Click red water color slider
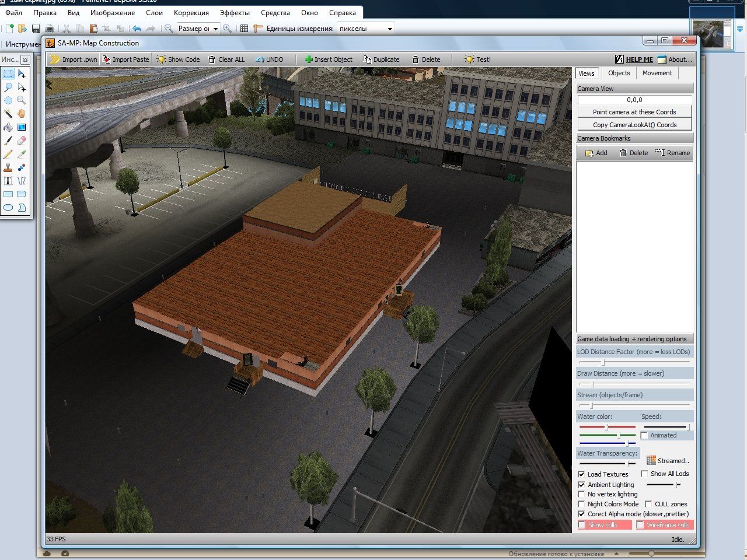This screenshot has height=560, width=747. coord(607,427)
